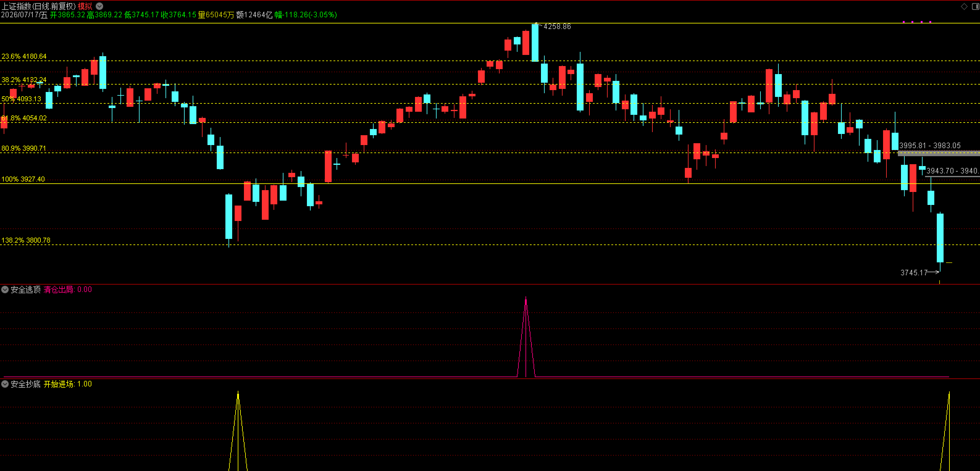Click the 清仓出局 indicator value label
Viewport: 980px width, 471px height.
(68, 290)
